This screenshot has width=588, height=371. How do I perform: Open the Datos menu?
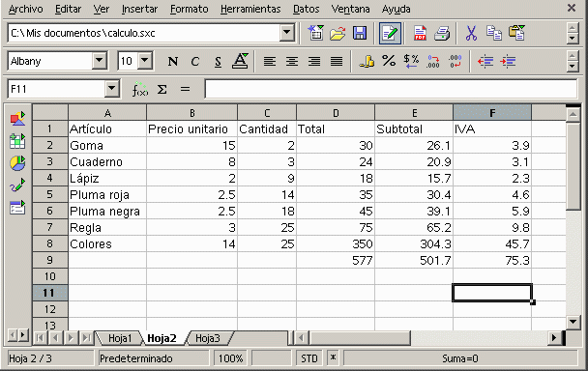tap(306, 9)
